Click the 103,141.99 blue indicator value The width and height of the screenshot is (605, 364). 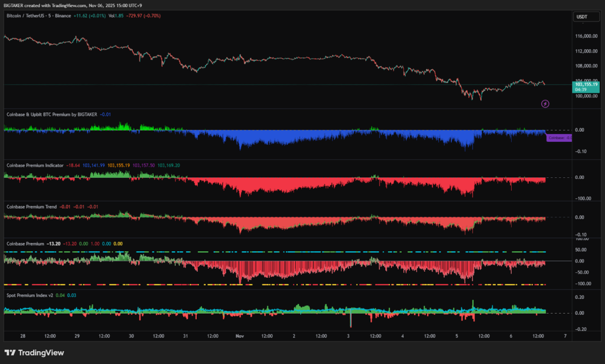[x=93, y=165]
